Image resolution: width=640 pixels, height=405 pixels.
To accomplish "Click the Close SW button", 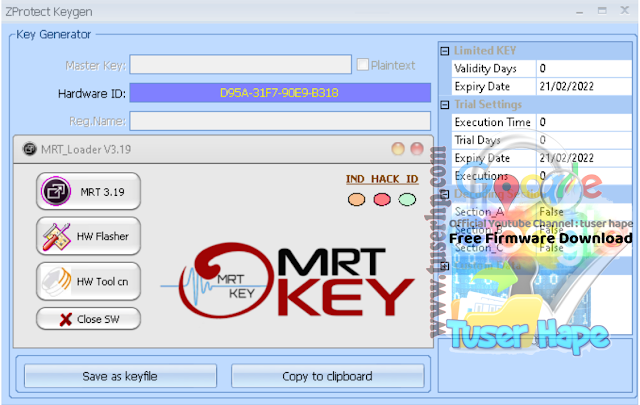I will point(89,319).
